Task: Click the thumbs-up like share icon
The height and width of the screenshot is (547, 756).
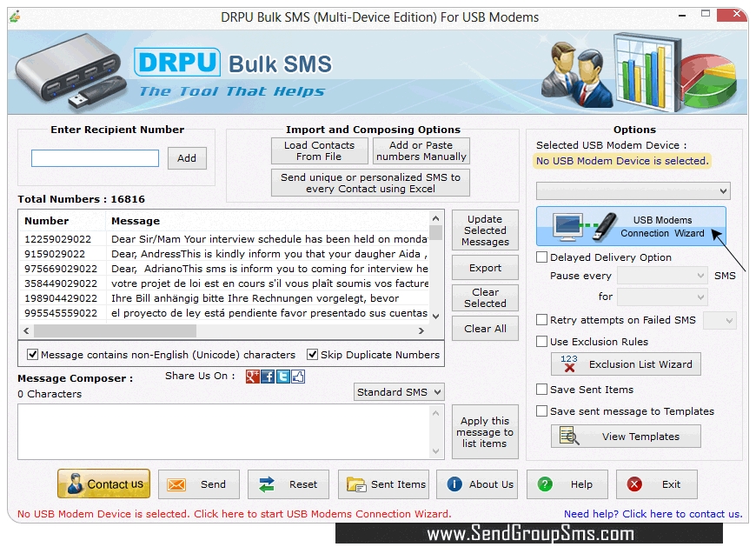Action: click(298, 377)
